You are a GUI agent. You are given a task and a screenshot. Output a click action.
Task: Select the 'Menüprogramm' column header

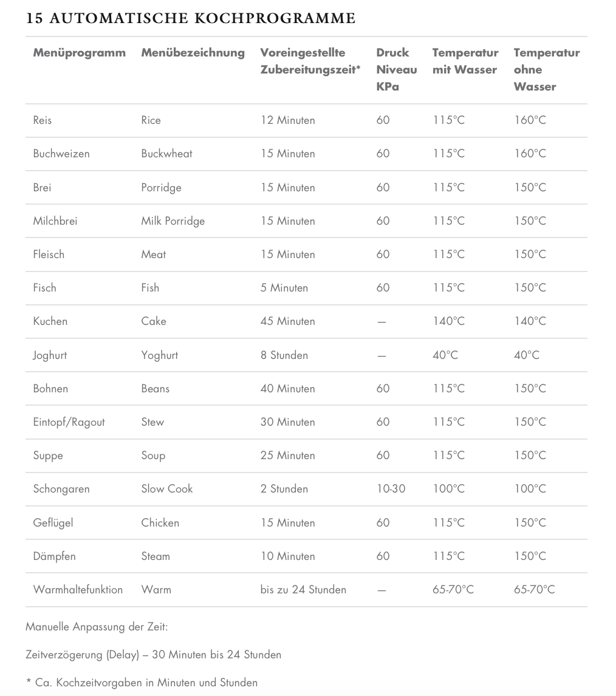79,53
